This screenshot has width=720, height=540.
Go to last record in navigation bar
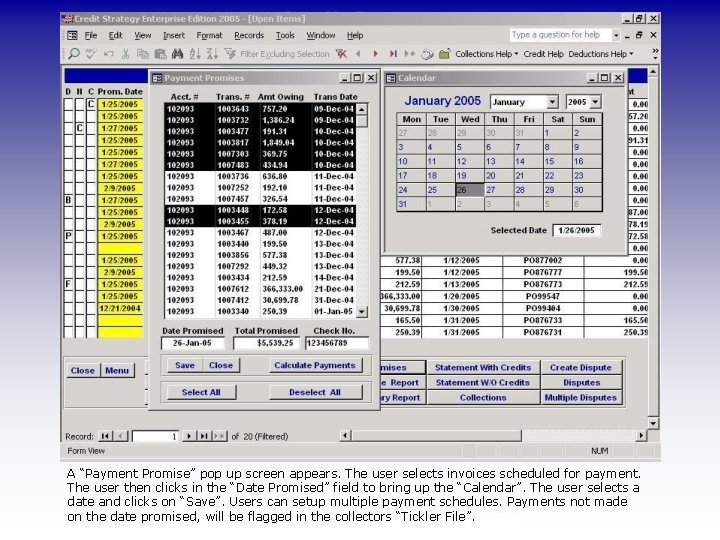204,436
